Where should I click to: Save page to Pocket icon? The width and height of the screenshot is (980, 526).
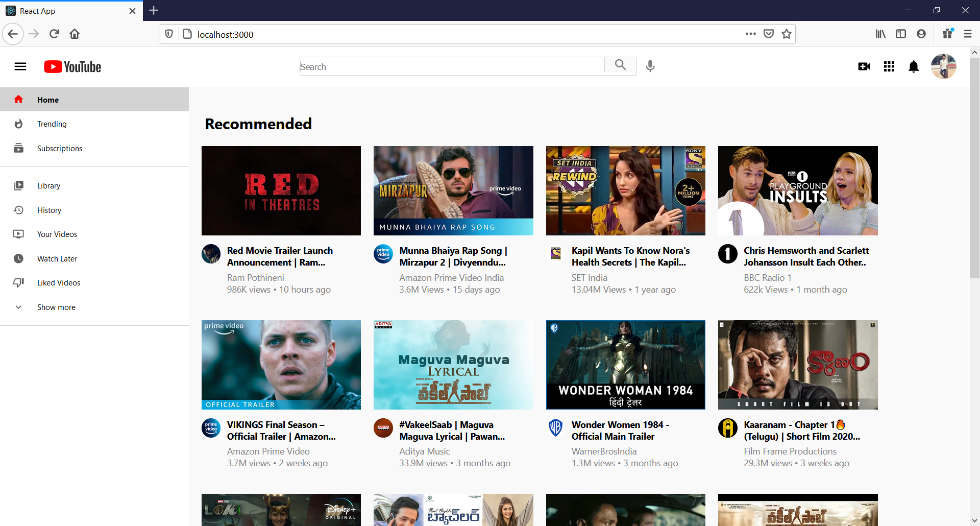tap(769, 34)
